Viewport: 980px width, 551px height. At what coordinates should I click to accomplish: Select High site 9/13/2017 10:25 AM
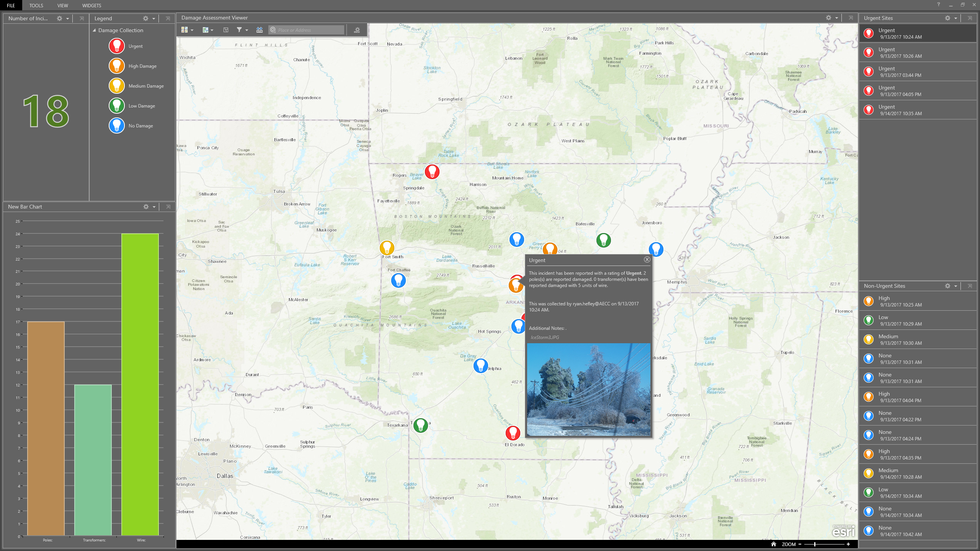[918, 301]
